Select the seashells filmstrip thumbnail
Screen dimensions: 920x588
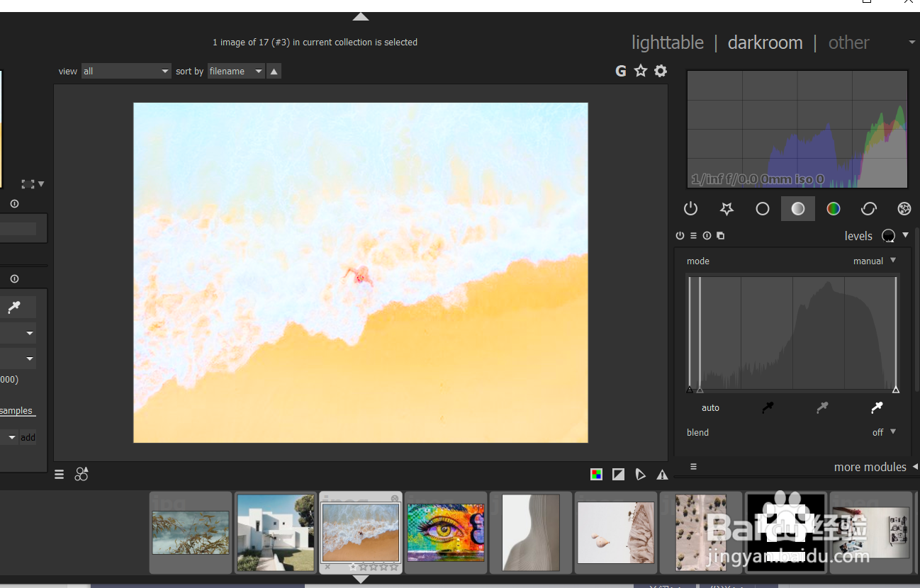(616, 533)
